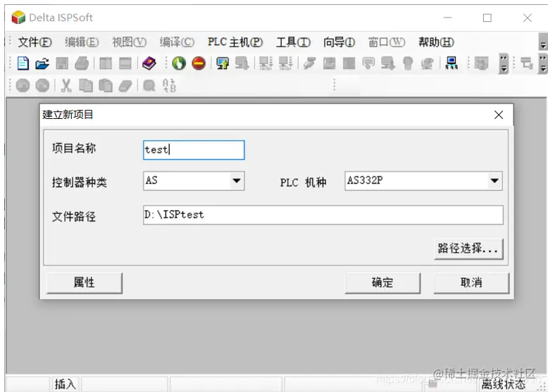Open the 文件(F) menu
The image size is (548, 392).
click(35, 42)
